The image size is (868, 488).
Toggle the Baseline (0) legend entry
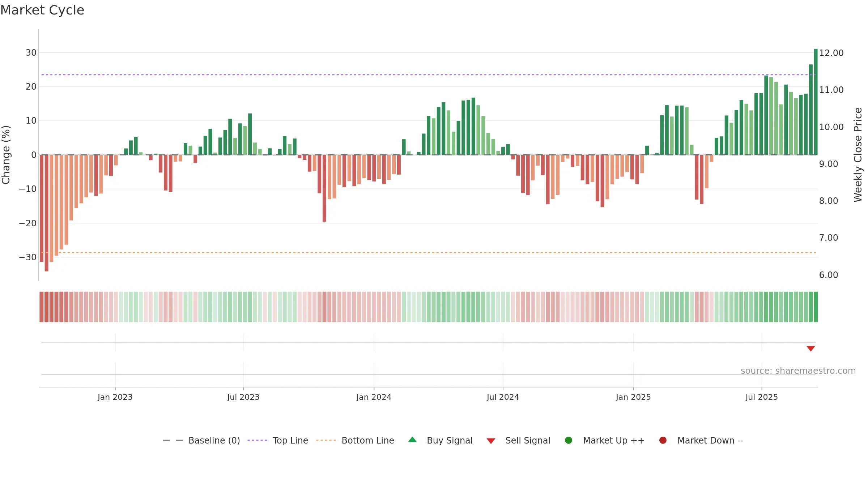tap(201, 440)
